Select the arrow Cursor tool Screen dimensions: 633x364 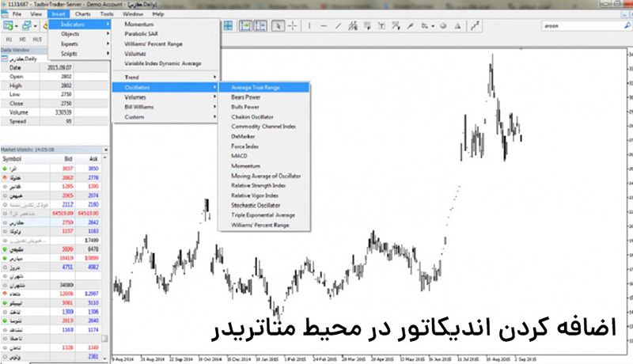(278, 26)
